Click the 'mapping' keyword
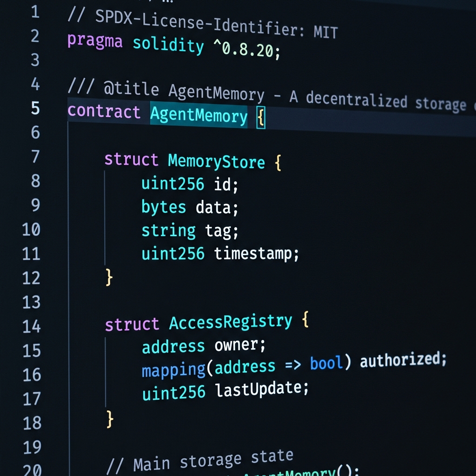Screen dimensions: 476x476 tap(174, 370)
